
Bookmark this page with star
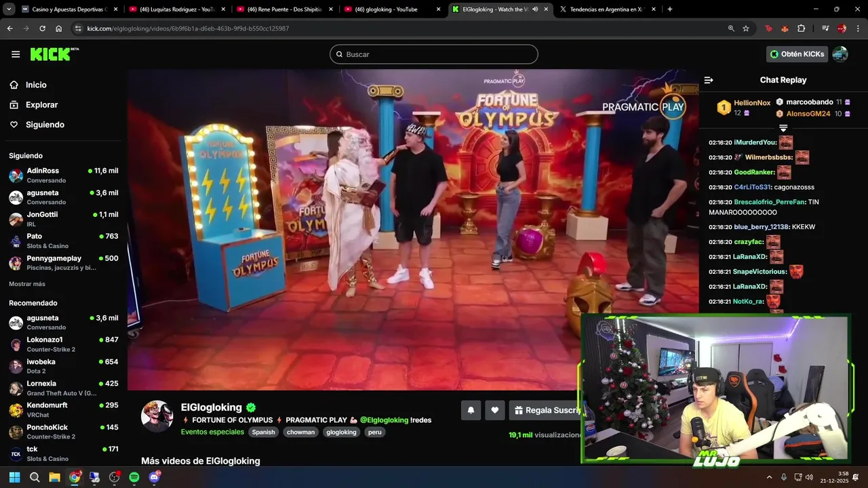point(746,28)
